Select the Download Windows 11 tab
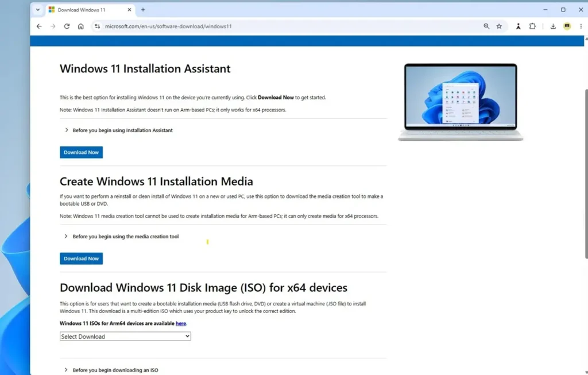Screen dimensions: 588x375 [x=90, y=10]
